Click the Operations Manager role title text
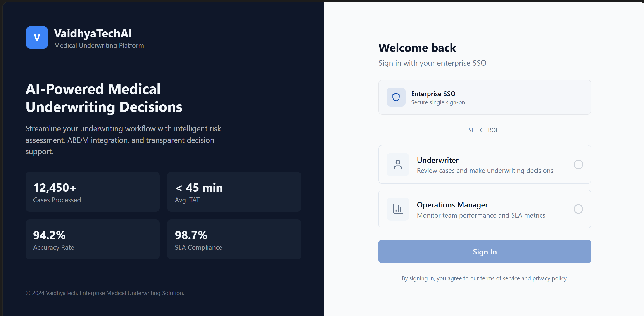 452,205
